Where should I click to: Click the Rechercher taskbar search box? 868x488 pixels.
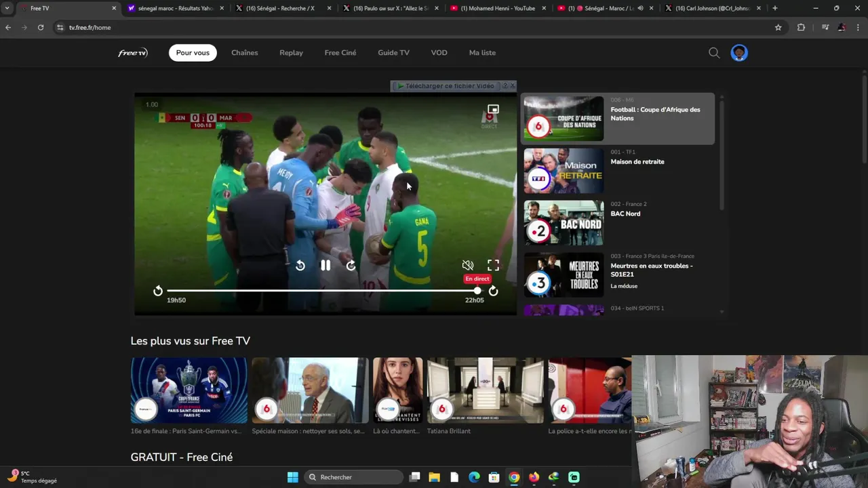click(x=353, y=477)
